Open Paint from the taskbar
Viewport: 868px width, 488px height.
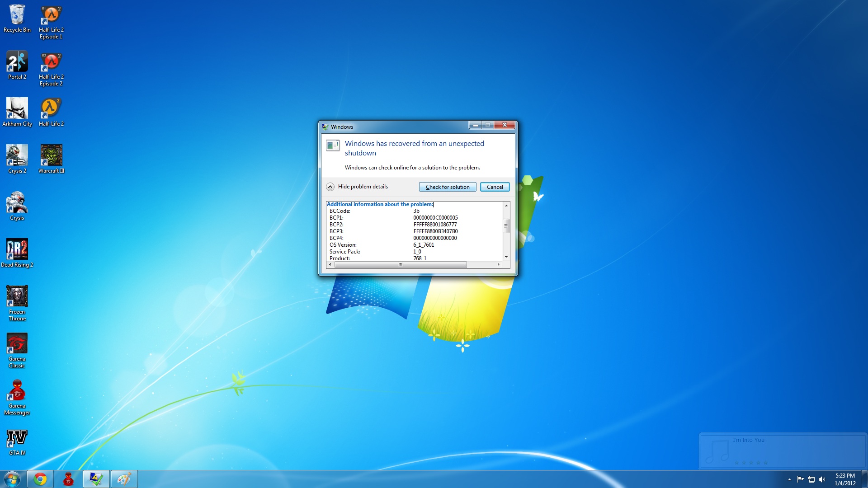coord(124,479)
